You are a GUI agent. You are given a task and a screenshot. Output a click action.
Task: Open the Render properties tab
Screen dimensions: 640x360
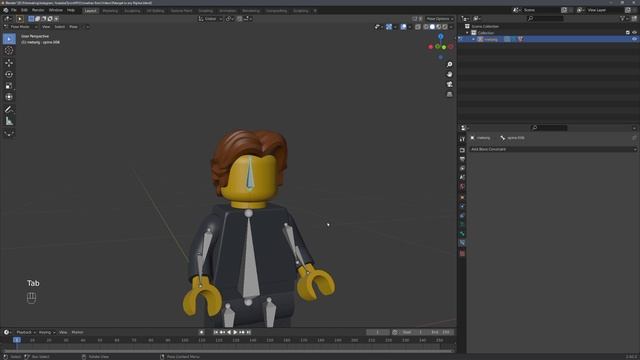tap(462, 150)
